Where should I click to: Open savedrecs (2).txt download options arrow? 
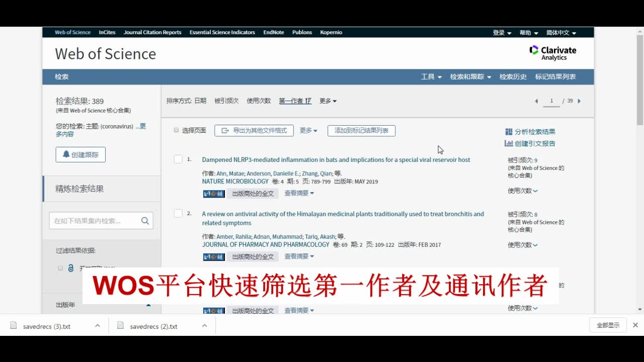point(204,326)
